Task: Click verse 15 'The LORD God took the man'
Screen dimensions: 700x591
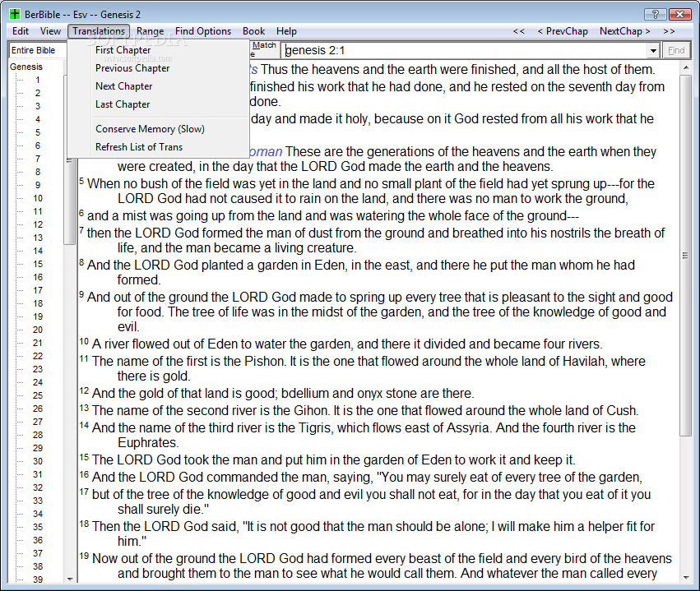Action: (x=327, y=459)
